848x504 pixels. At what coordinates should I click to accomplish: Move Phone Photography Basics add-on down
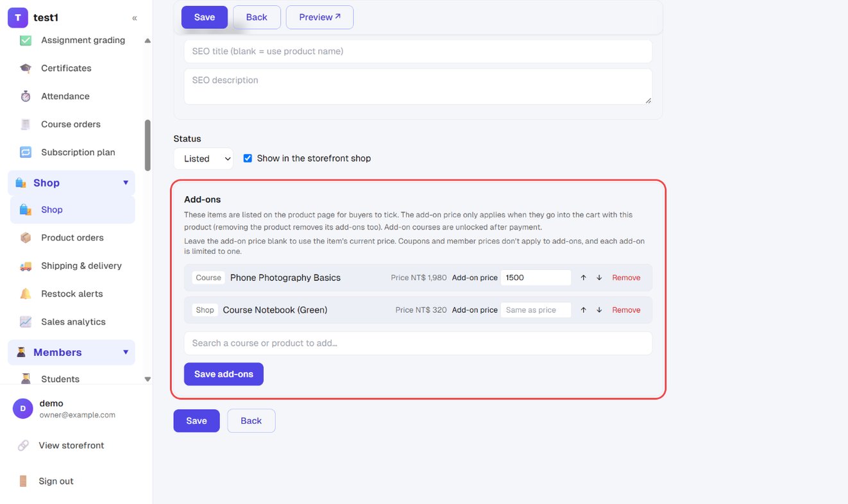tap(599, 278)
